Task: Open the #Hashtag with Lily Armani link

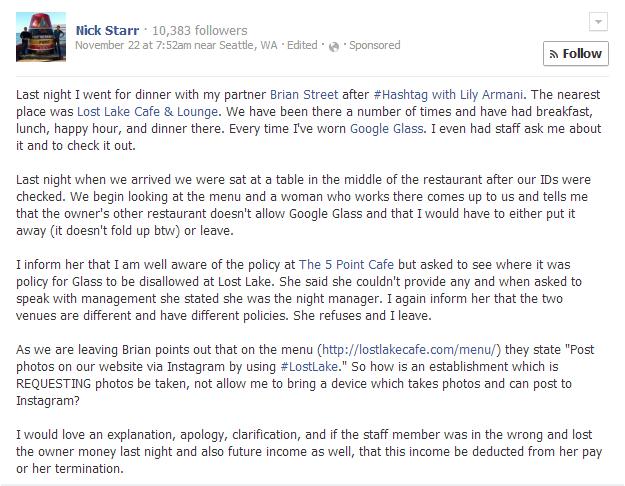Action: click(448, 95)
